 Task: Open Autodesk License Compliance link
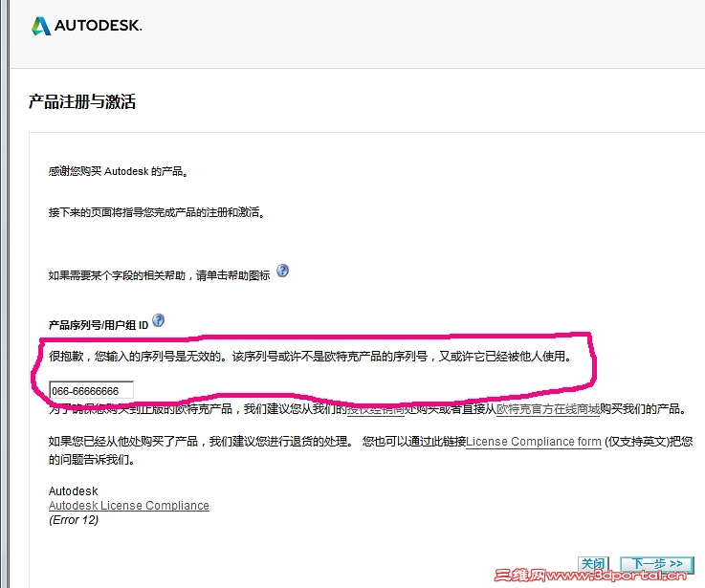pyautogui.click(x=128, y=505)
